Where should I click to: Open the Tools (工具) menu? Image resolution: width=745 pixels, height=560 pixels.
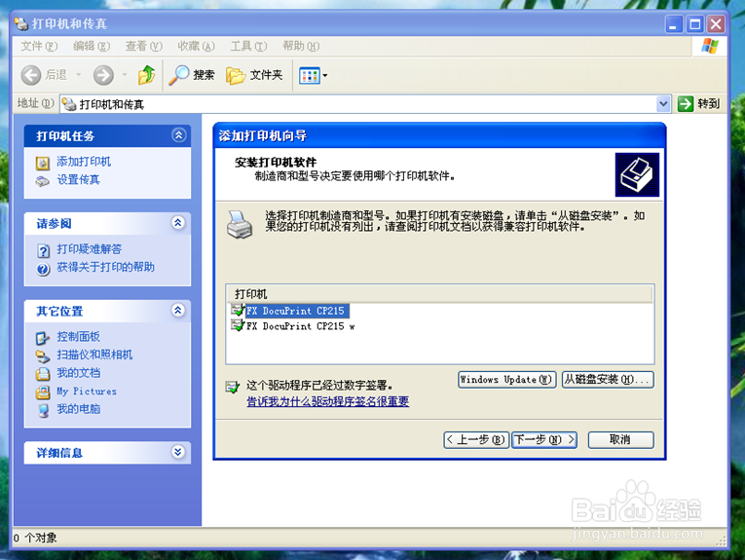(x=248, y=46)
